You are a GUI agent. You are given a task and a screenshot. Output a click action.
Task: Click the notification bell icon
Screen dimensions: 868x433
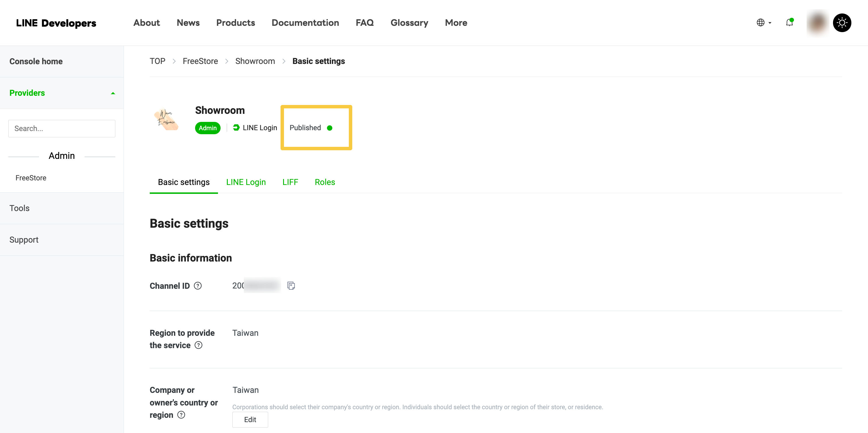pyautogui.click(x=789, y=23)
